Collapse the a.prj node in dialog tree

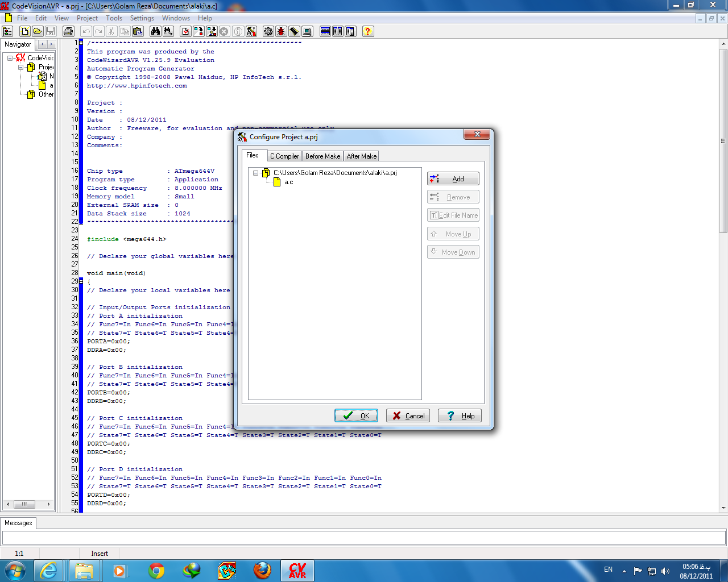(256, 173)
